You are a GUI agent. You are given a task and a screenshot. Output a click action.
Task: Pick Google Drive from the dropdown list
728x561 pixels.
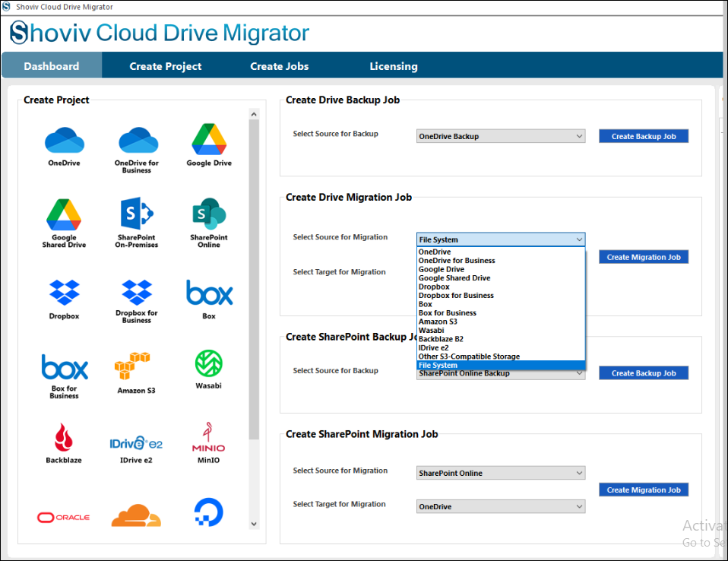point(501,269)
